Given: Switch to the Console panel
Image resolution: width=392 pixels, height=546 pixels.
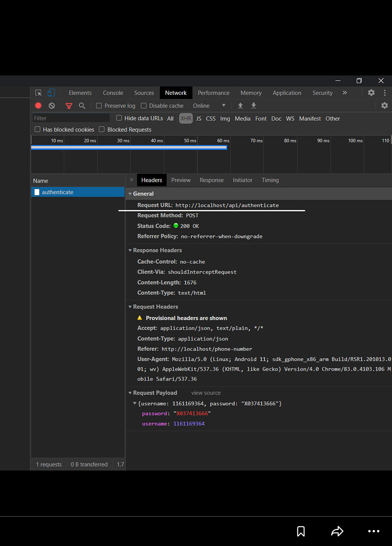Looking at the screenshot, I should [113, 93].
